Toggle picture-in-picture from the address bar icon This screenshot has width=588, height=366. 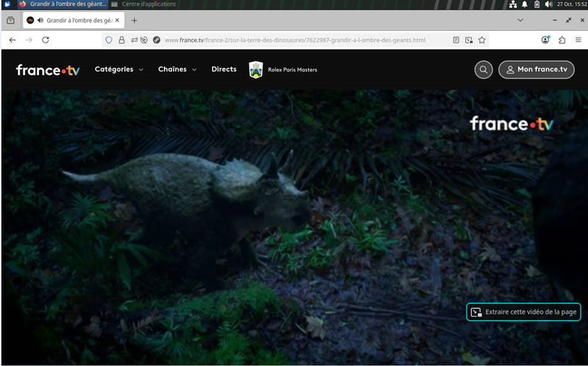470,40
